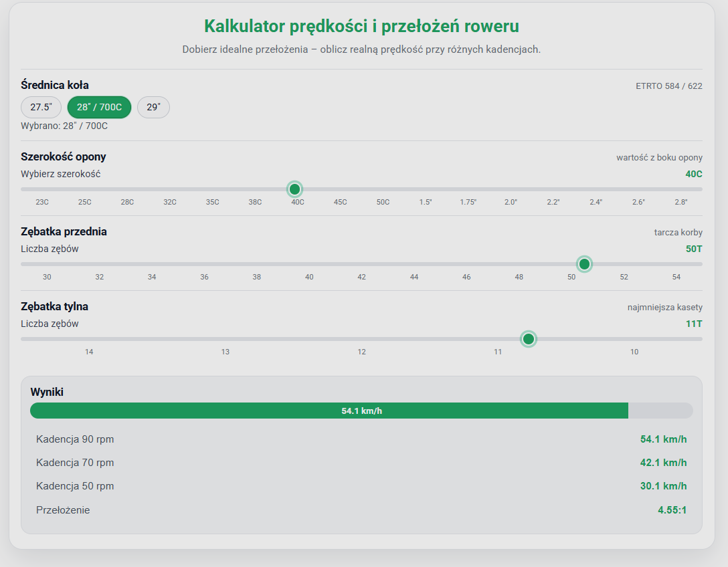Select the 28" / 700C wheel size

[x=99, y=107]
